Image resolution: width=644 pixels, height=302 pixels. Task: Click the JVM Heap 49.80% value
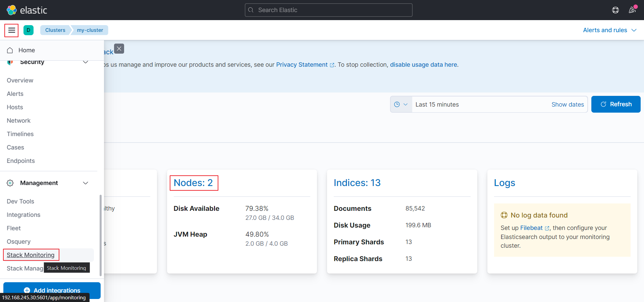pos(257,234)
